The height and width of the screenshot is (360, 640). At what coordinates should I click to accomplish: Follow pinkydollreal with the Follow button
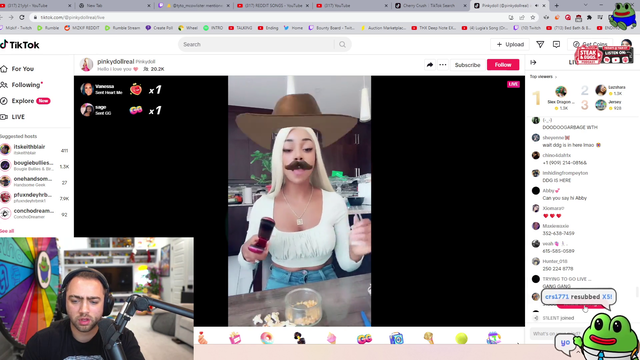click(x=503, y=64)
